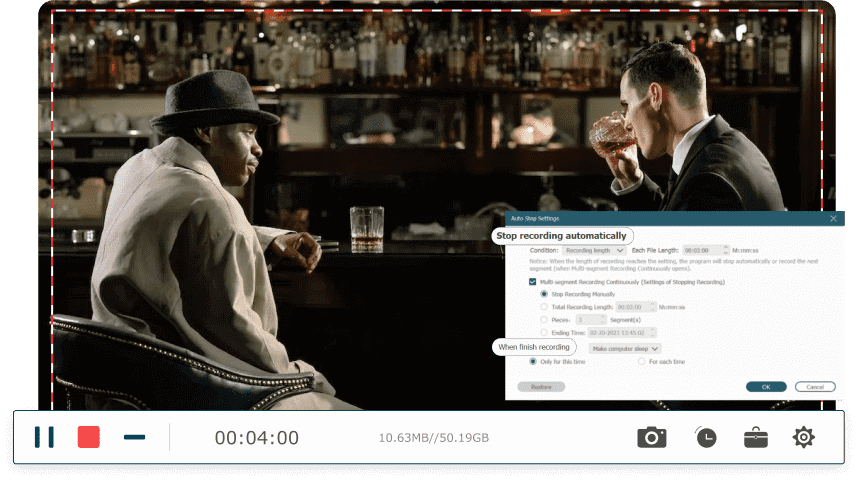Stop the recording with red square button
Screen dimensions: 858x482
pyautogui.click(x=89, y=437)
